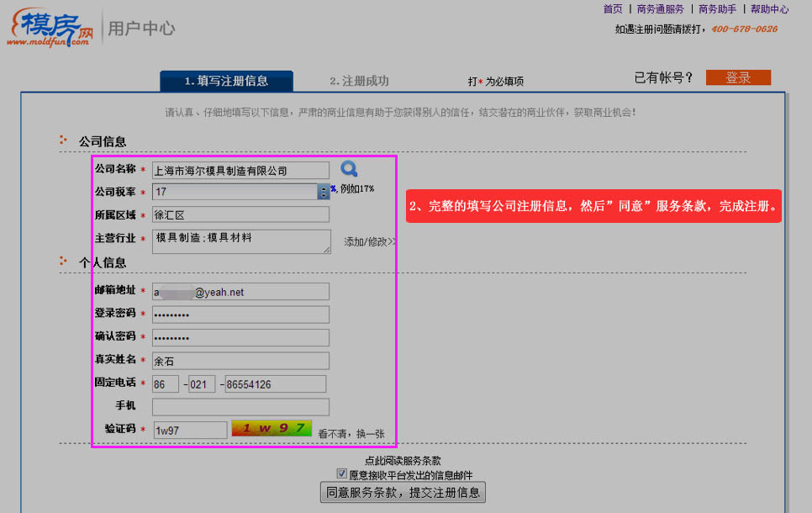Click the 邮箱地址 input field
This screenshot has height=513, width=812.
pos(240,292)
